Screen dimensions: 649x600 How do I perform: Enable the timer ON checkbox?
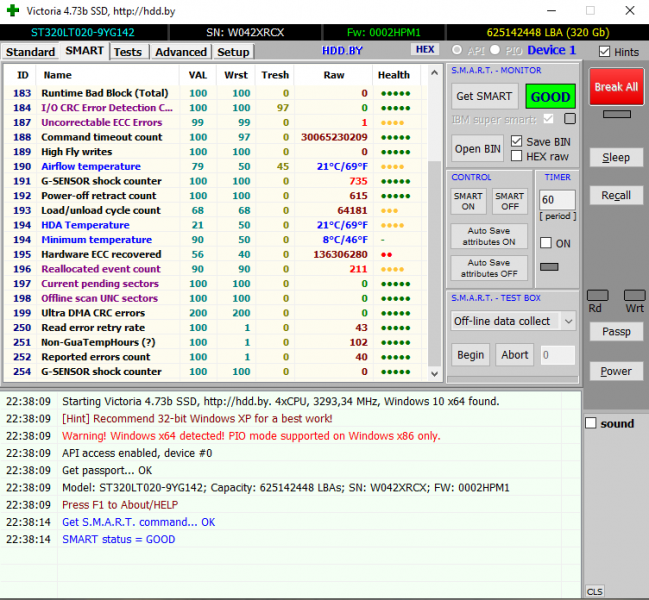point(546,243)
